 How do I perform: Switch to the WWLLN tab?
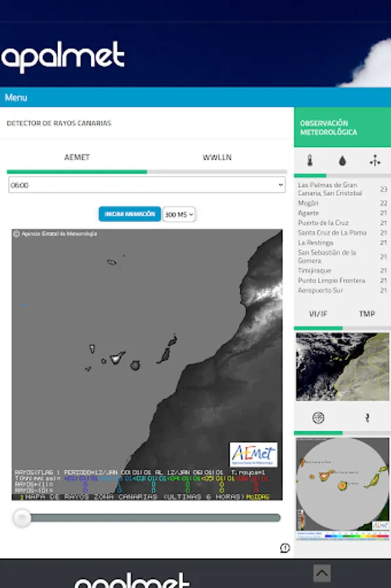pyautogui.click(x=217, y=157)
